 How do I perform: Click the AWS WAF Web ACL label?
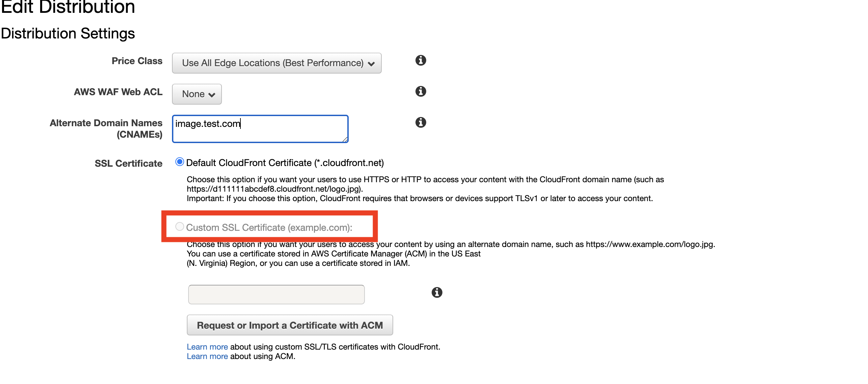(x=118, y=92)
